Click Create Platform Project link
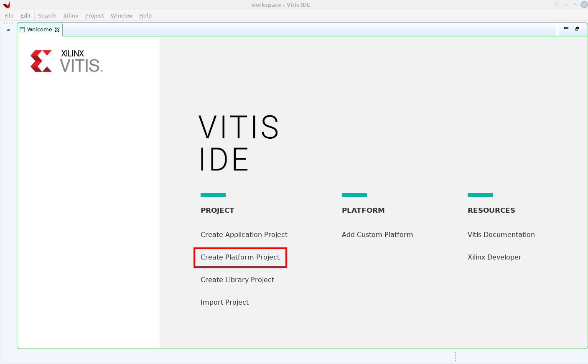Viewport: 588px width, 364px height. 240,257
